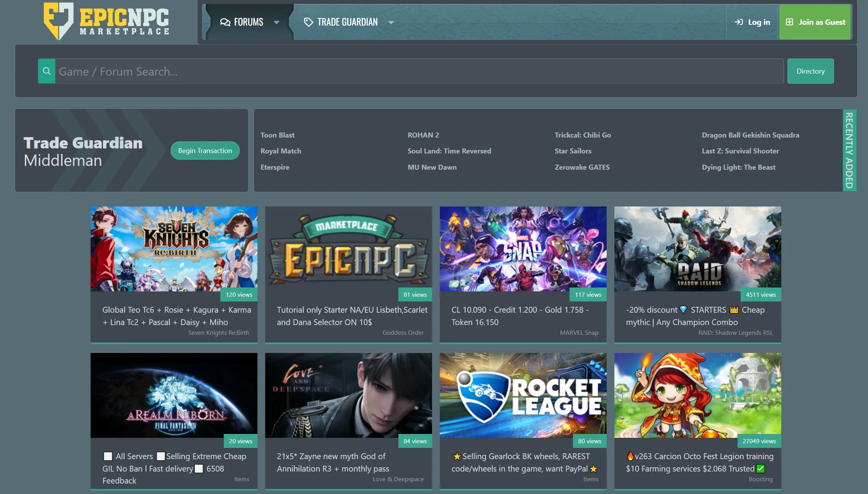Click the search magnifier icon
The width and height of the screenshot is (868, 494).
click(x=47, y=71)
